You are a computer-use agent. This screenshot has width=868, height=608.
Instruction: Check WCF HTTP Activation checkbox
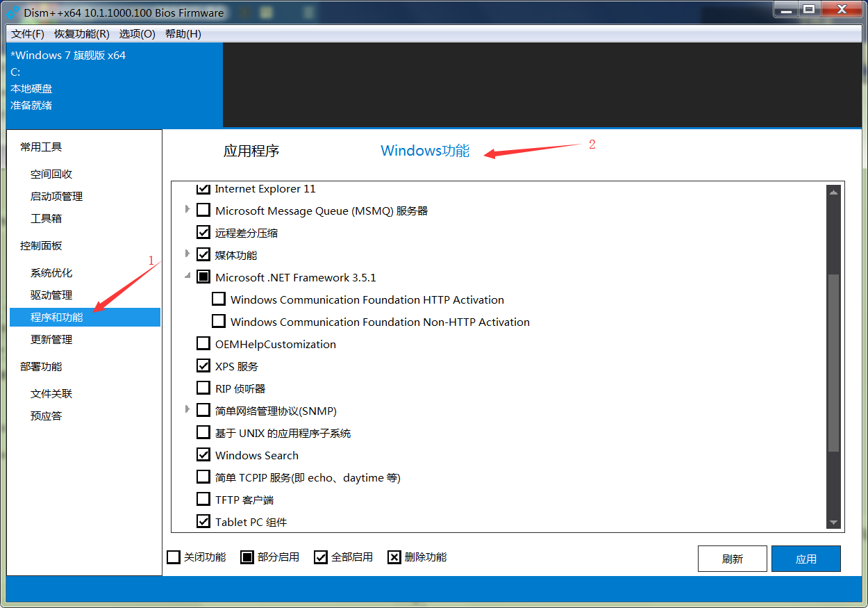click(219, 299)
